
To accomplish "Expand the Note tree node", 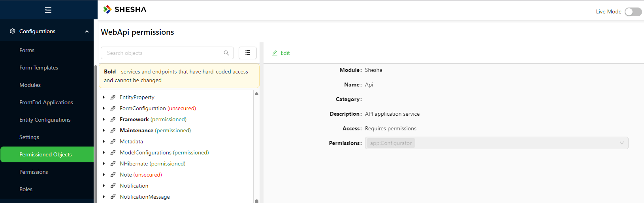I will pyautogui.click(x=104, y=175).
